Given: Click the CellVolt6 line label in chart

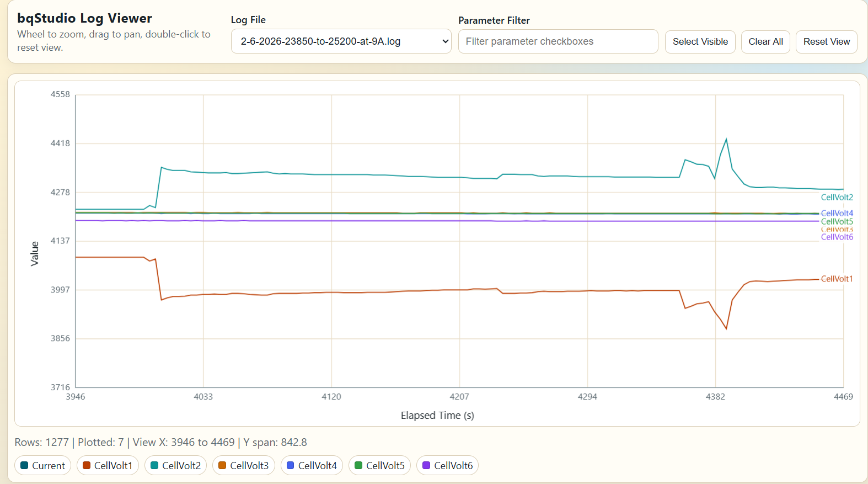Looking at the screenshot, I should [x=837, y=237].
